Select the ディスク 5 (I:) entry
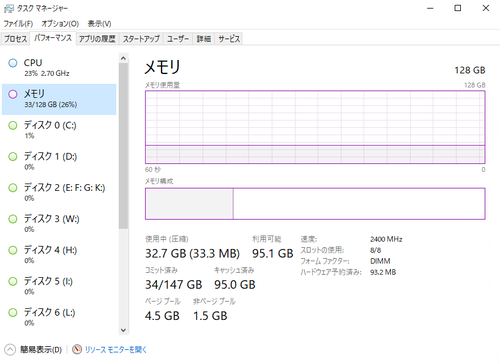 (59, 286)
